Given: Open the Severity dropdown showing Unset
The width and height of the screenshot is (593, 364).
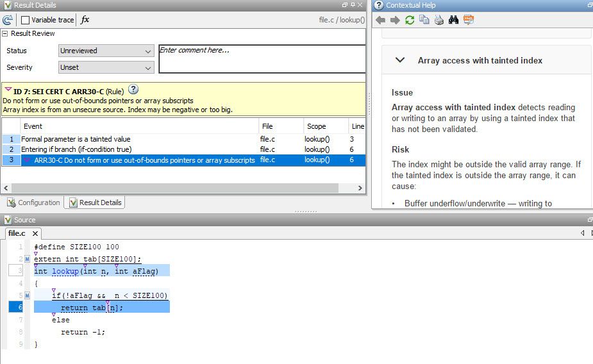Looking at the screenshot, I should tap(106, 67).
